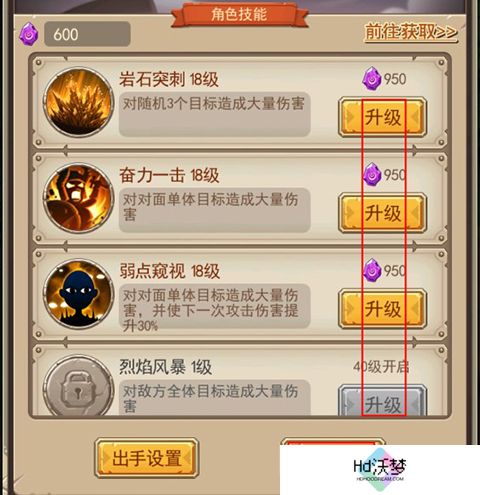Screen dimensions: 480x495
Task: Tap the 弱点窥视 skill icon
Action: pos(79,294)
